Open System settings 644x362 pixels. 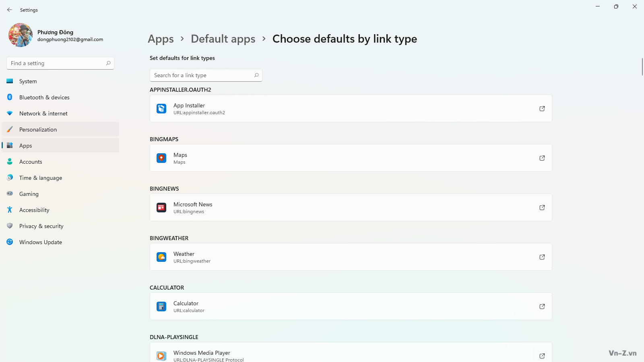(60, 81)
